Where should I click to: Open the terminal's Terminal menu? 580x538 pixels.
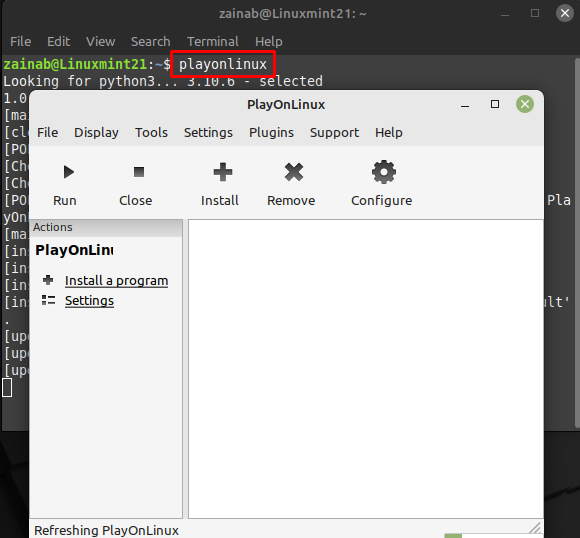click(x=213, y=41)
